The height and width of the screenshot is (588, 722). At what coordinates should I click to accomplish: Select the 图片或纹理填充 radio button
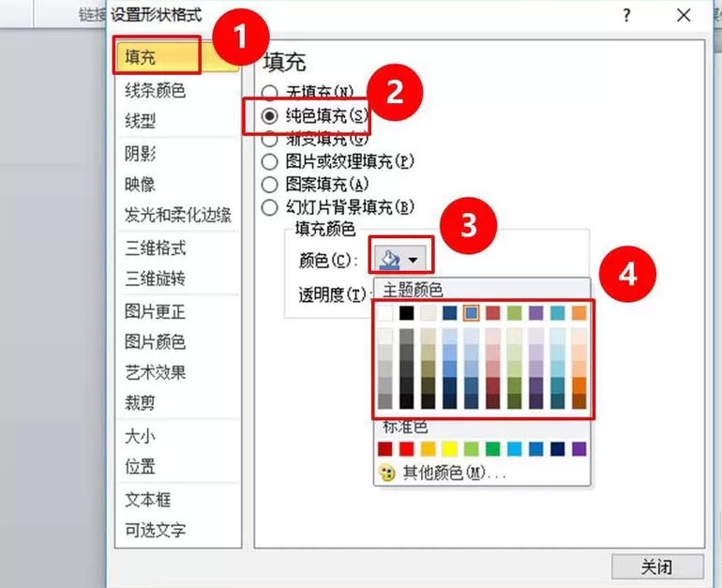(269, 161)
